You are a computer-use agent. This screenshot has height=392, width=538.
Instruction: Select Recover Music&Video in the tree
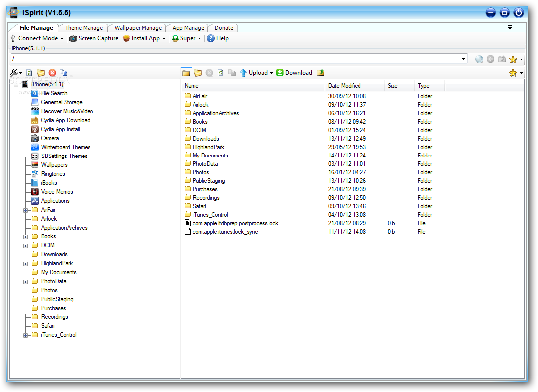pos(67,111)
